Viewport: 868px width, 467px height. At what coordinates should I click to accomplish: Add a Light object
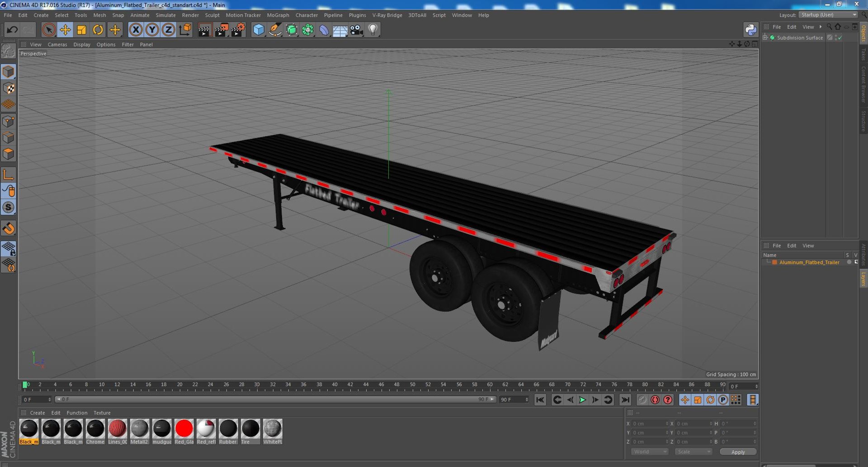click(x=373, y=30)
